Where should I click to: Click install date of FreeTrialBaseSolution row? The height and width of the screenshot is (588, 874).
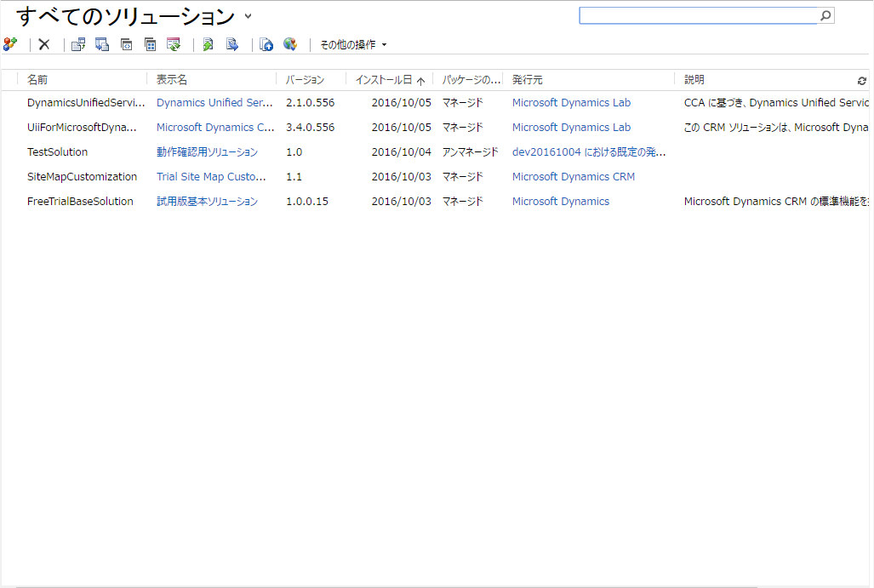click(x=402, y=201)
